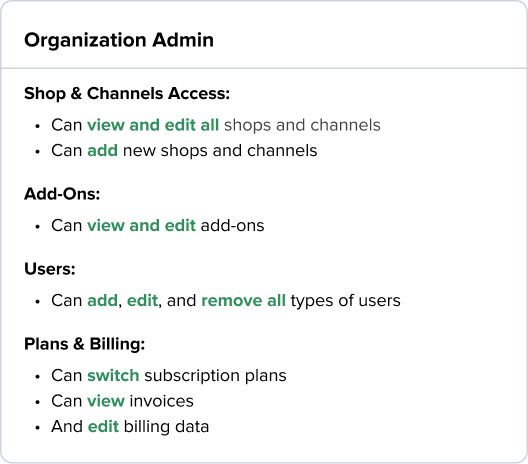Select the Plans & Billing heading

click(85, 344)
